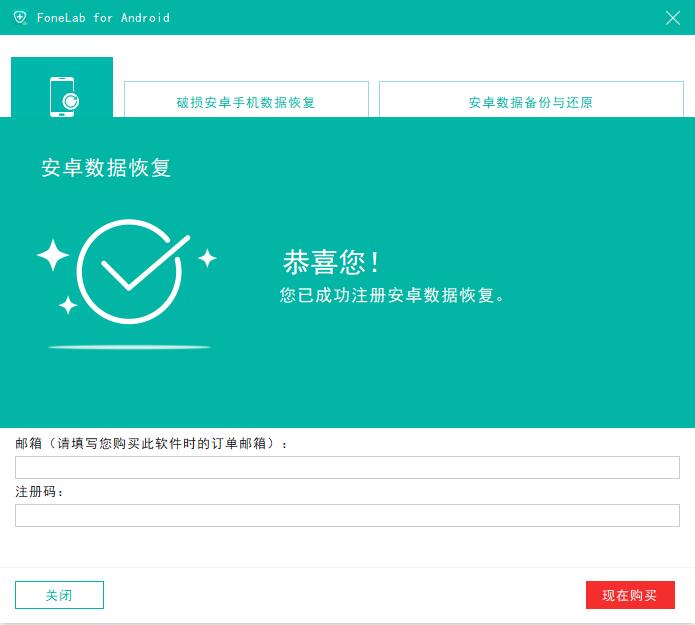This screenshot has width=695, height=625.
Task: Click the FoneLab for Android title text
Action: [103, 18]
